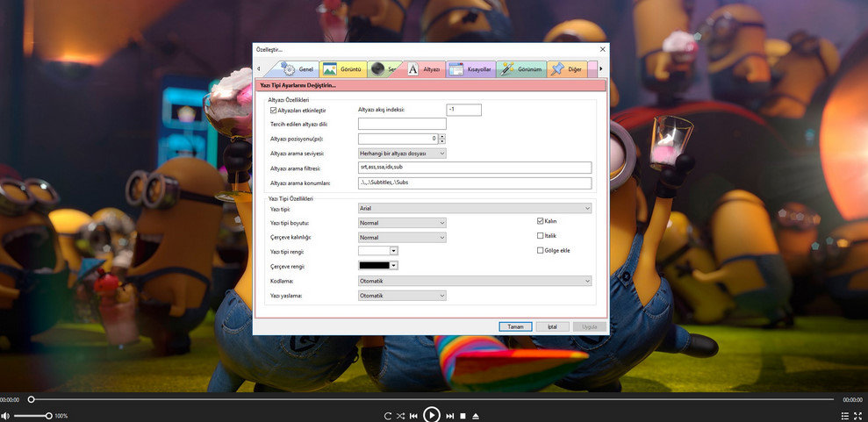Screen dimensions: 868x422
Task: Open the Görünüm tab
Action: click(521, 69)
